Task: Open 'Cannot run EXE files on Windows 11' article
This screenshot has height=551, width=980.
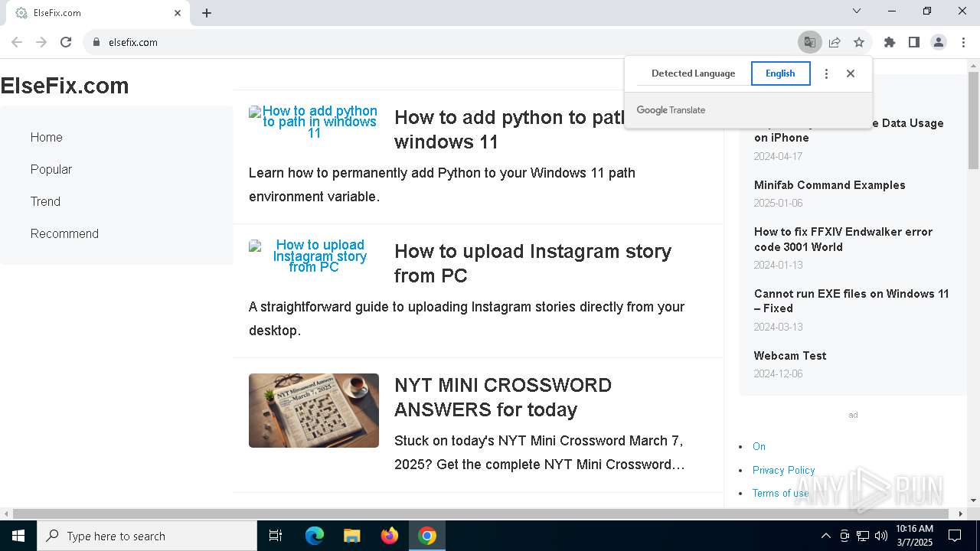Action: pos(851,301)
